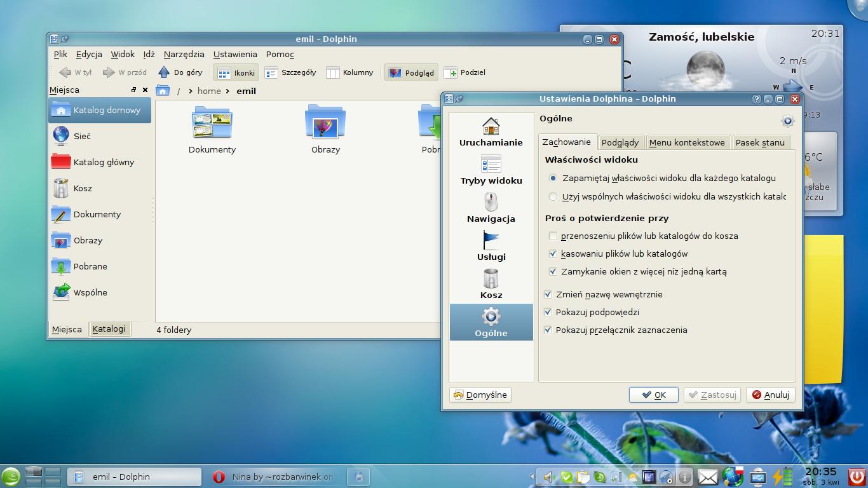This screenshot has width=868, height=488.
Task: Open Dokumenty in the Miejsca sidebar
Action: coord(100,214)
